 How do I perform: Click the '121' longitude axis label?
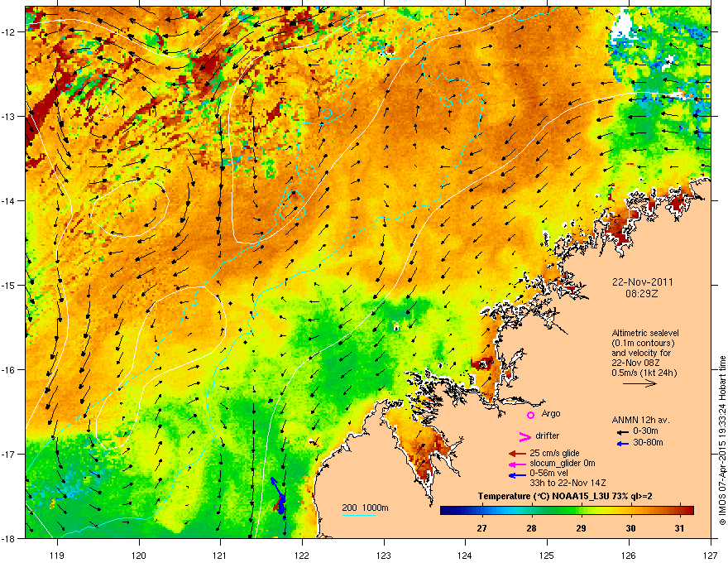(220, 555)
